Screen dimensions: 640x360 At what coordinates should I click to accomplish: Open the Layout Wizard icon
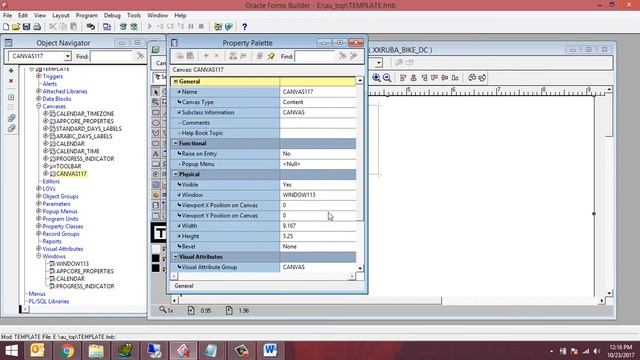point(229,27)
